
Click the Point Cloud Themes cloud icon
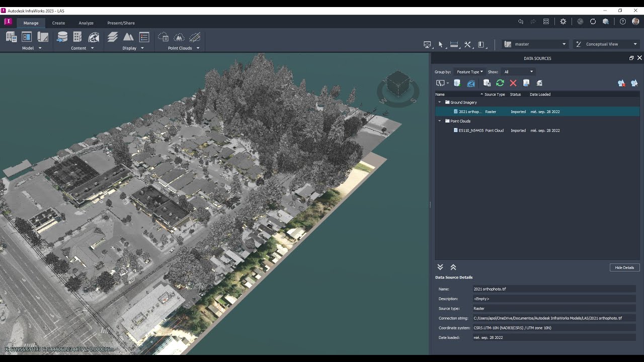click(163, 37)
